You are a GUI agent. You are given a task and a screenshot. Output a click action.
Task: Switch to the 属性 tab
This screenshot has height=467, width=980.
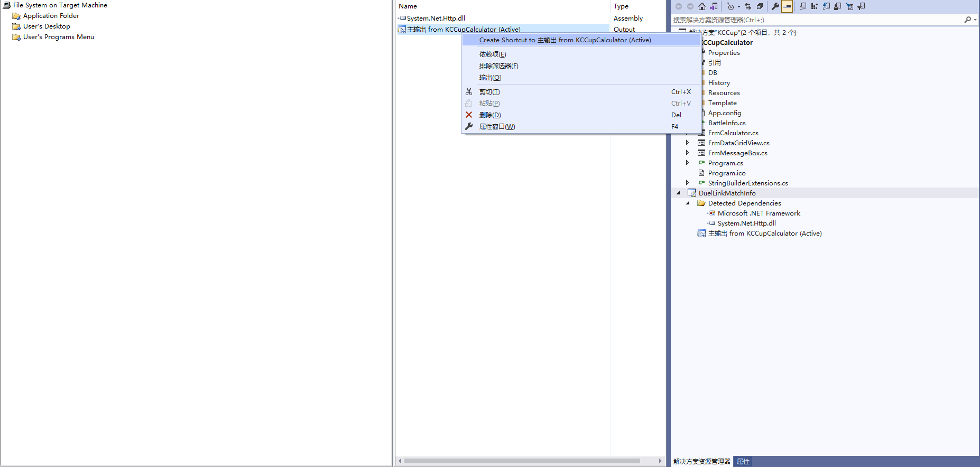tap(743, 462)
